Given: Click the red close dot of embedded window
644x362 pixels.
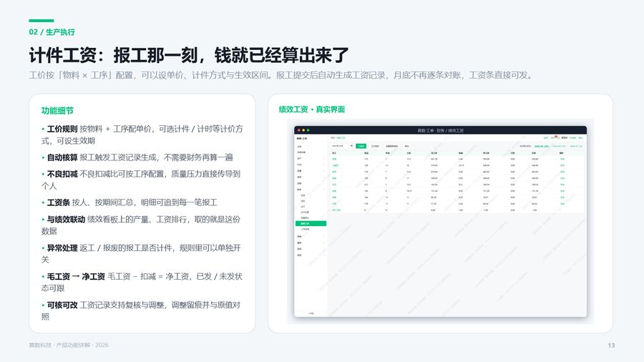Looking at the screenshot, I should coord(299,130).
